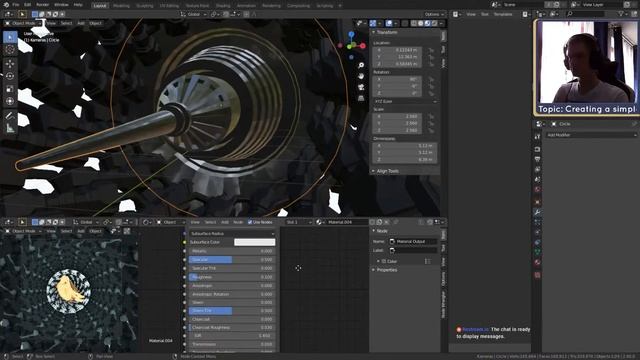Toggle viewport overlays button
Image resolution: width=640 pixels, height=360 pixels.
coord(389,23)
